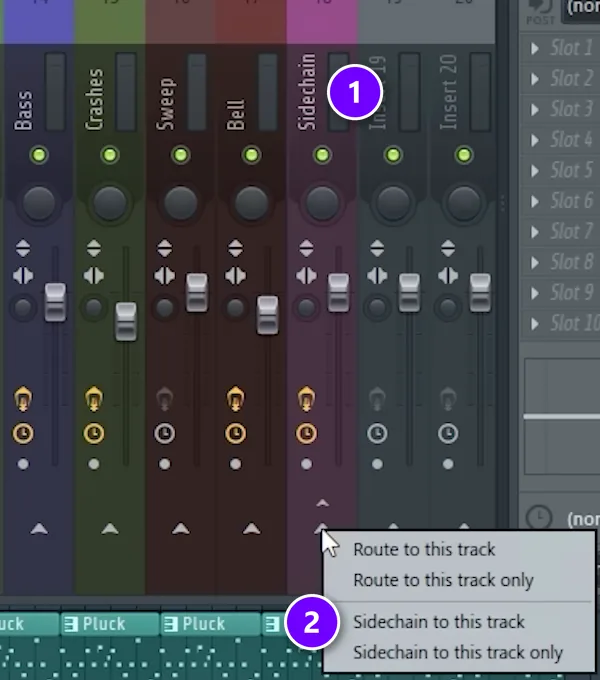Invert polarity on the Sidechain track
The image size is (600, 680).
pyautogui.click(x=306, y=248)
